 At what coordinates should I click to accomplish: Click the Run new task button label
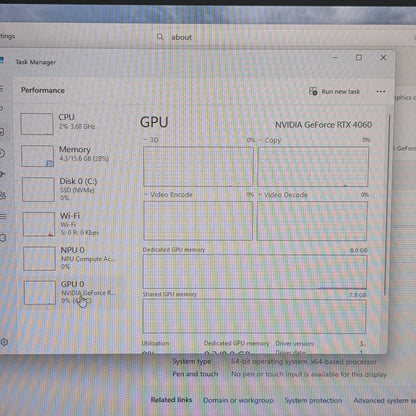click(x=341, y=91)
